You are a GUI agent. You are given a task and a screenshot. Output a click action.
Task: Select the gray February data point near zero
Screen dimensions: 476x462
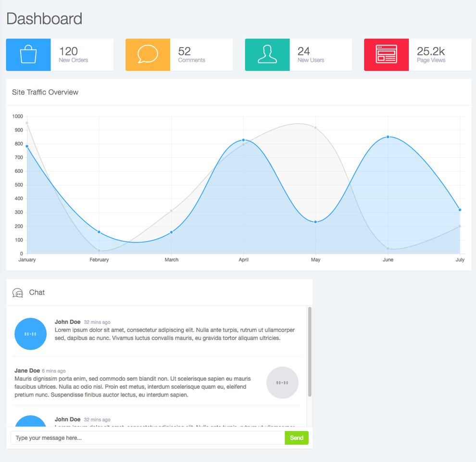[x=99, y=250]
